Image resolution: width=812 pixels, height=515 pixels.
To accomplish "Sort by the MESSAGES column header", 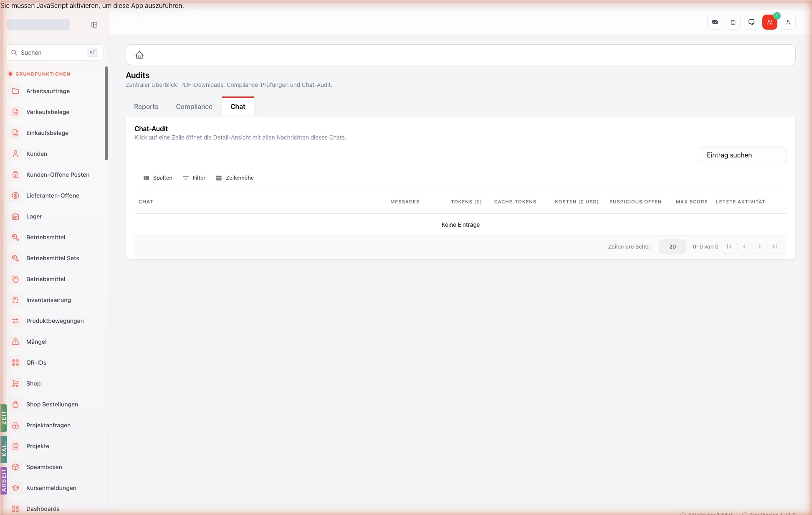I will (x=405, y=202).
